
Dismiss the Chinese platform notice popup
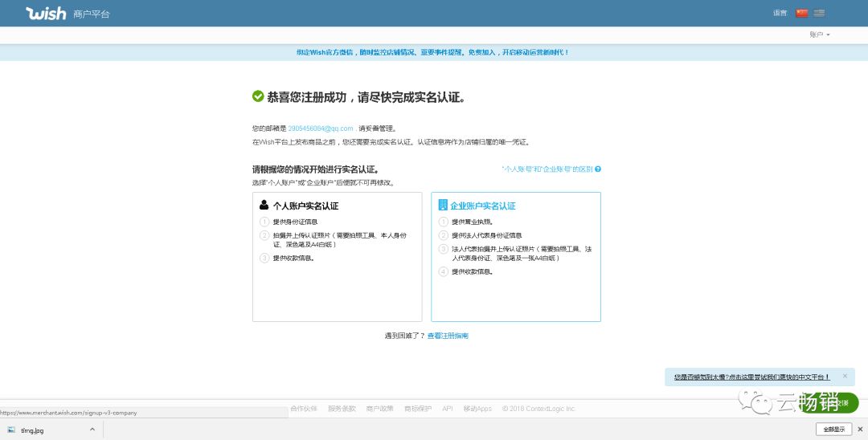point(845,376)
